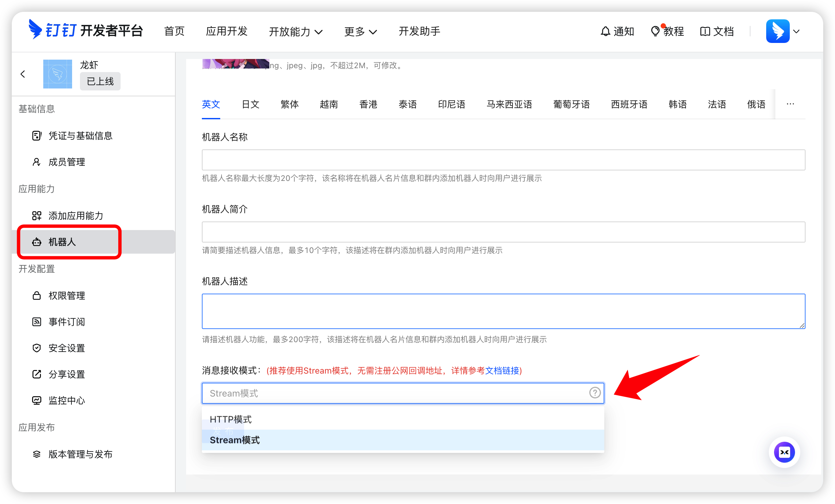Click the help question mark in Stream field
Screen dimensions: 835x504
point(595,393)
